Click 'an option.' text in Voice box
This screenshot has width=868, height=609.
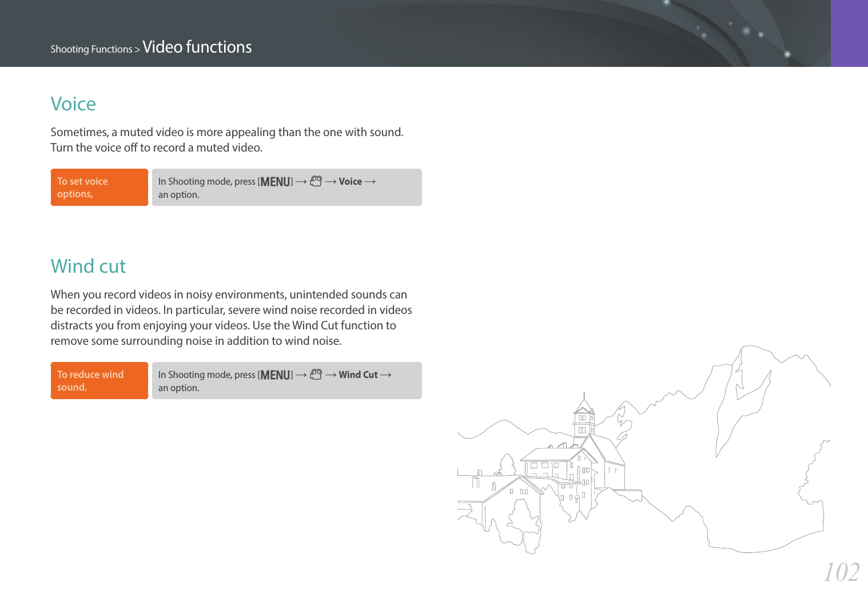point(179,194)
